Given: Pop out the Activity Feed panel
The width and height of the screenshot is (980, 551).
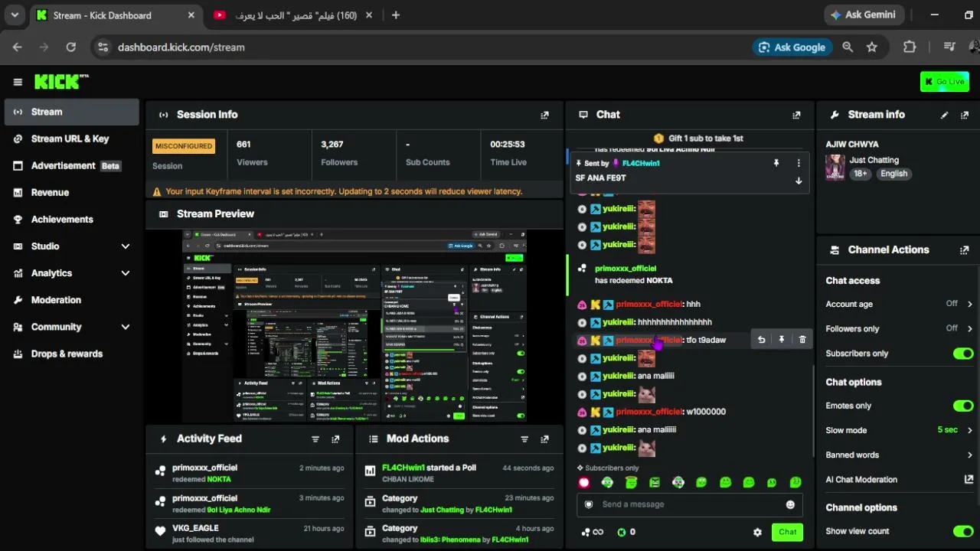Looking at the screenshot, I should (335, 439).
